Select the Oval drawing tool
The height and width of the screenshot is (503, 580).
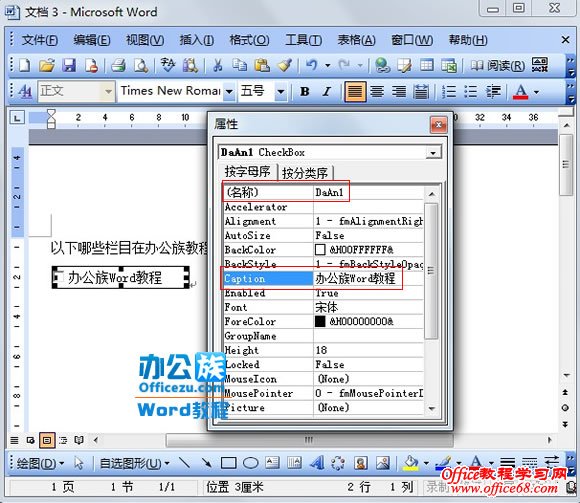(250, 463)
